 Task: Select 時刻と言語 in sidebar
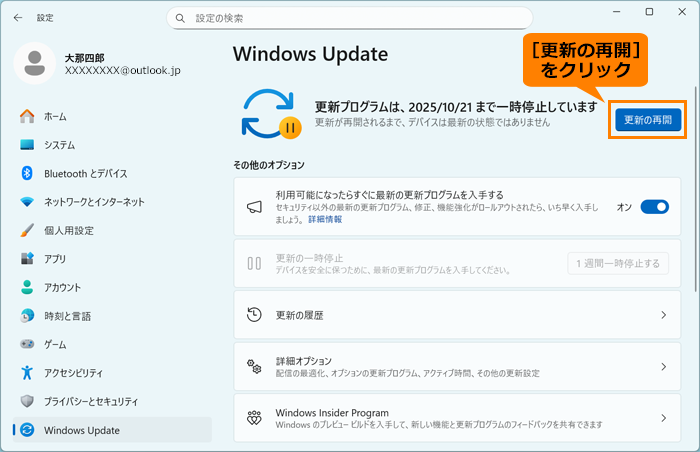click(112, 316)
